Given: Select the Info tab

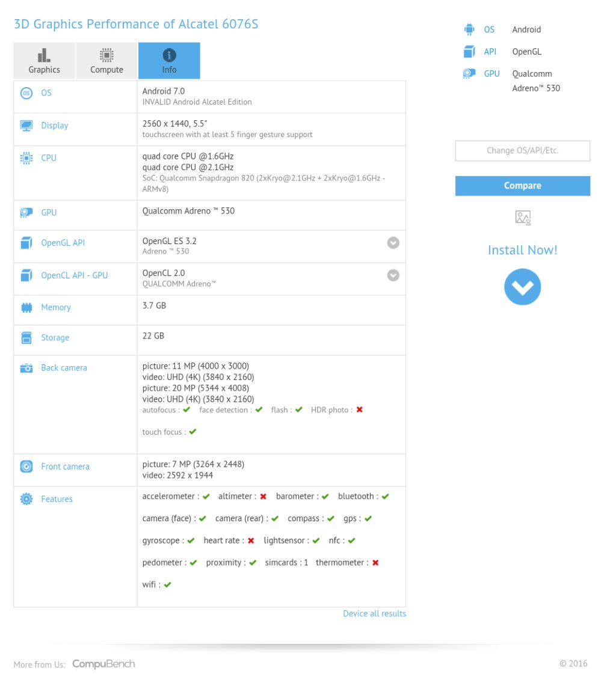Looking at the screenshot, I should (x=169, y=61).
